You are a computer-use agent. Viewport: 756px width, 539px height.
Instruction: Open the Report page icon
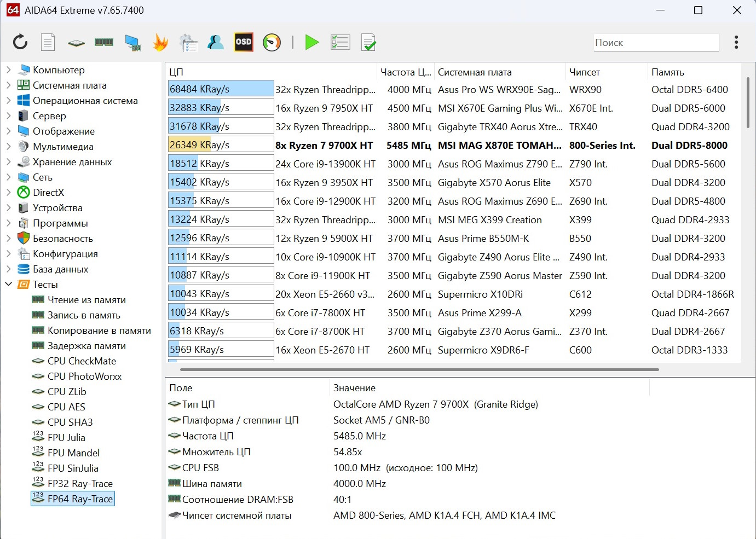tap(48, 42)
